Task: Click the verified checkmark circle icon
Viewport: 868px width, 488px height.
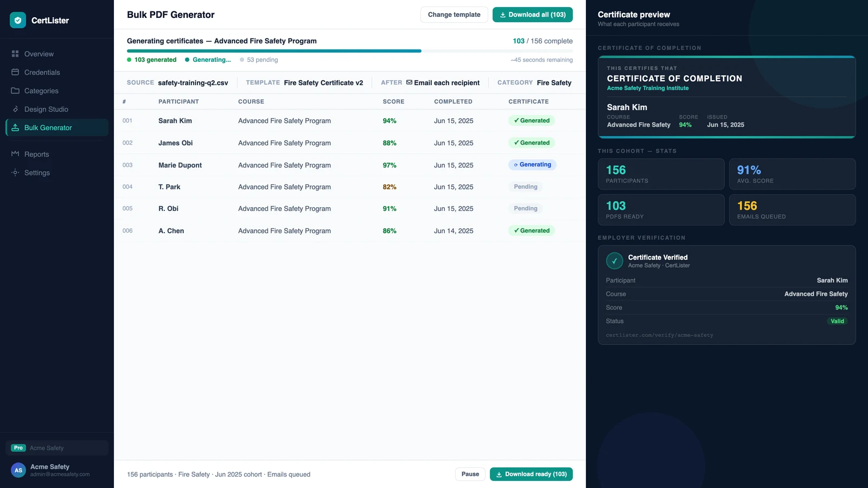Action: [615, 261]
